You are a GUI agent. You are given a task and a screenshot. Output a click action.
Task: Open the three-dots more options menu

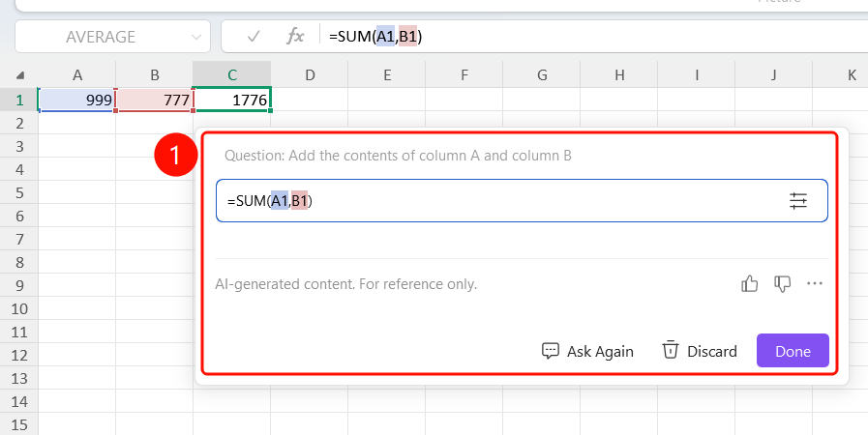coord(815,283)
